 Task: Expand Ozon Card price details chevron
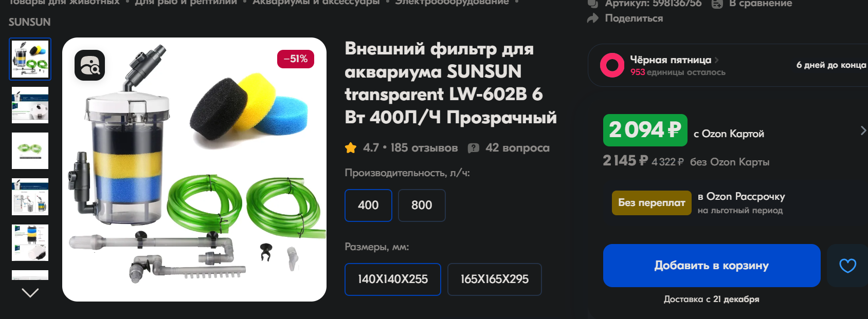pyautogui.click(x=863, y=131)
